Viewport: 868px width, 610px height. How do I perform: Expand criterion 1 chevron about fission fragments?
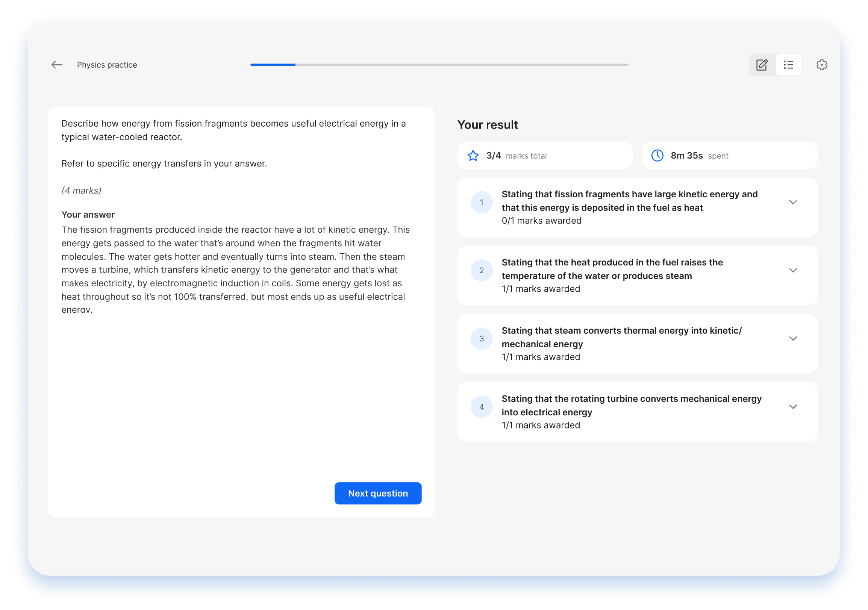pos(793,202)
